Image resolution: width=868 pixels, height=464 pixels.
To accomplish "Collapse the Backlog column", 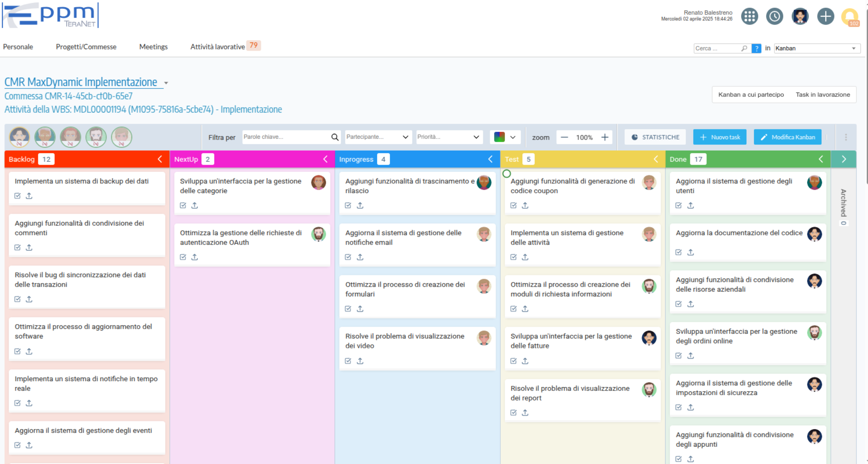I will point(160,159).
